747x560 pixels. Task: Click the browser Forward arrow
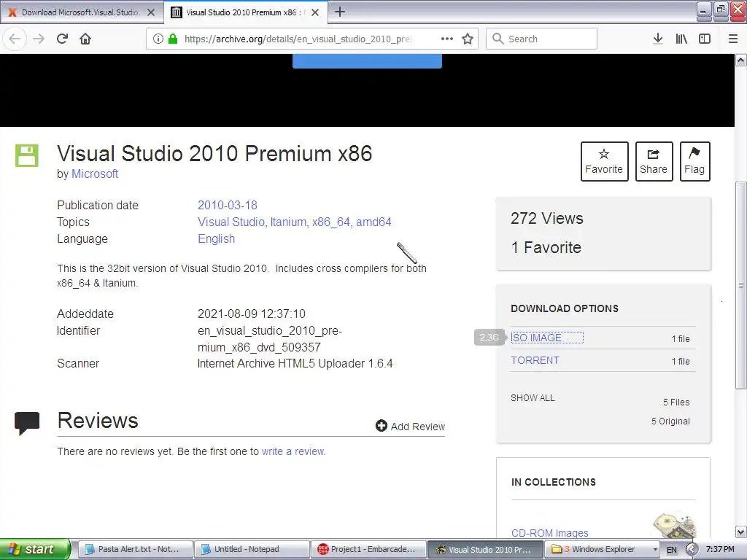click(39, 39)
